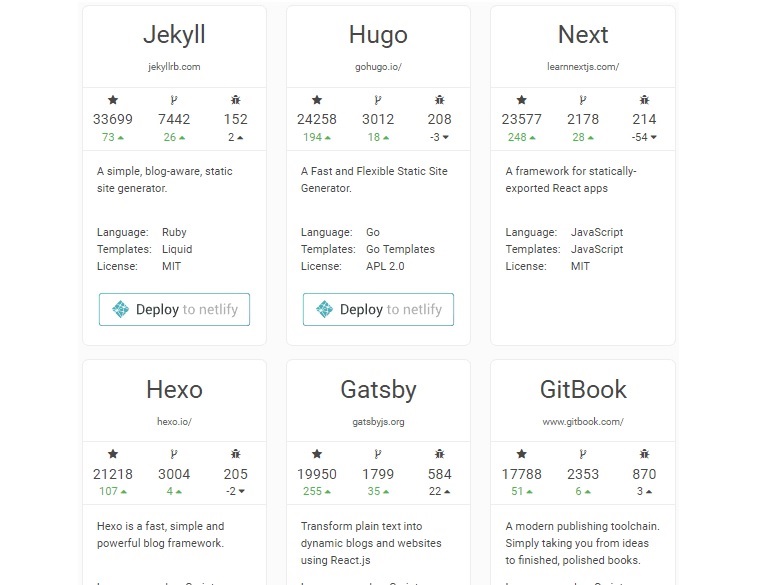Click the star icon in Jekyll card
The height and width of the screenshot is (585, 758).
click(x=113, y=100)
